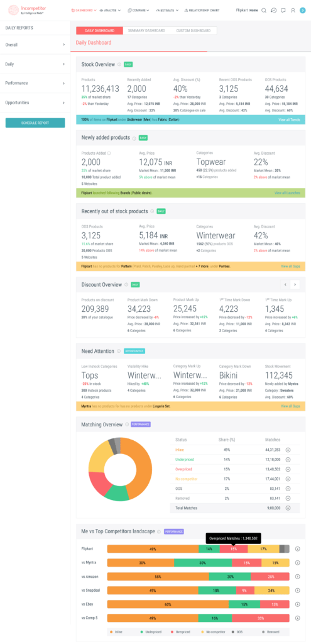The width and height of the screenshot is (311, 644).
Task: Click the red Overpriced segment in Flipkart bar
Action: point(234,548)
